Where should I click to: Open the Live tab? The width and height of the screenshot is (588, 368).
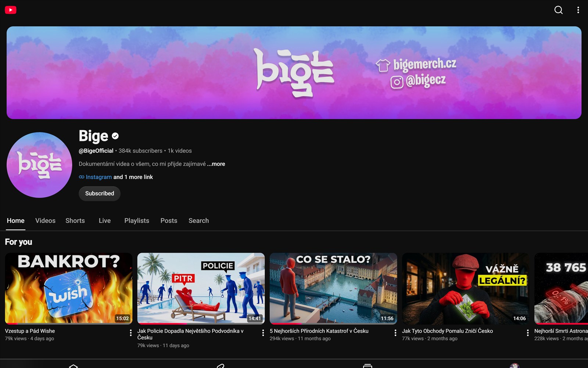coord(105,221)
